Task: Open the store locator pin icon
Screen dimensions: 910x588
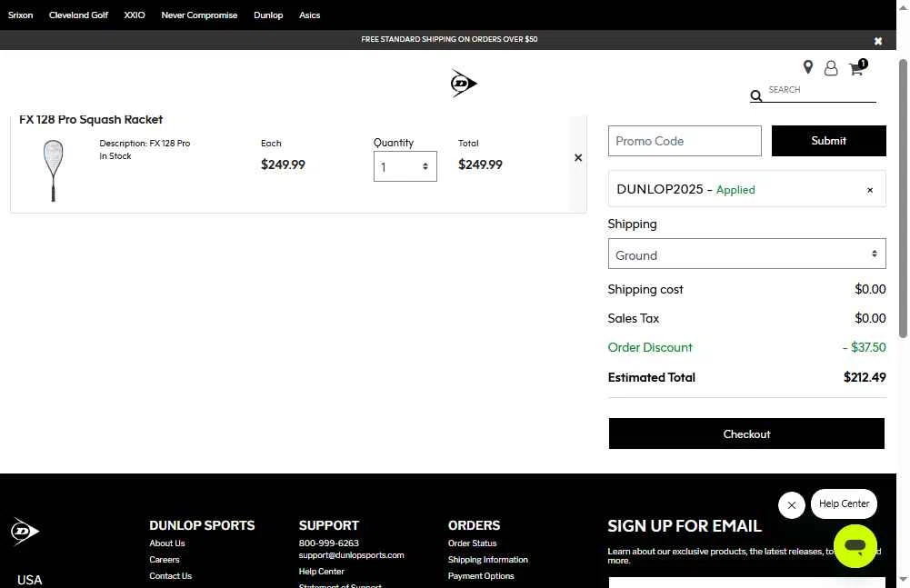Action: 808,67
